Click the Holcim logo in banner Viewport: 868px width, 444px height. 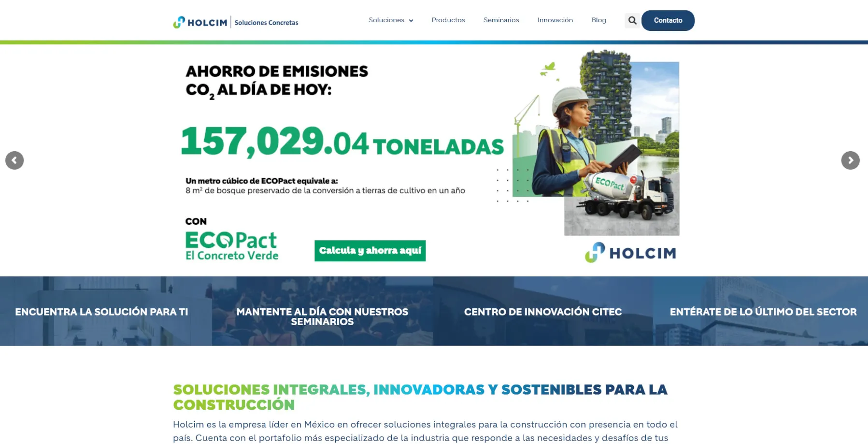tap(630, 252)
